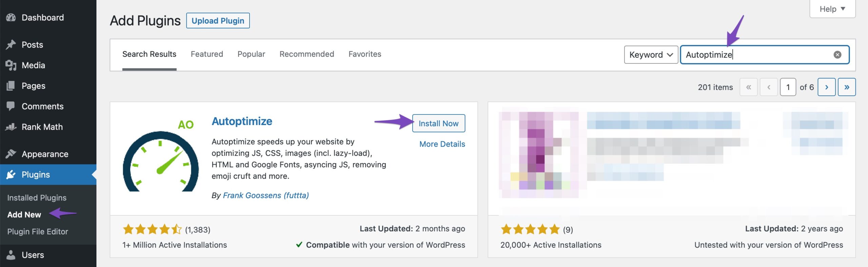Click the blurred plugin thumbnail
The height and width of the screenshot is (267, 868).
click(x=539, y=155)
